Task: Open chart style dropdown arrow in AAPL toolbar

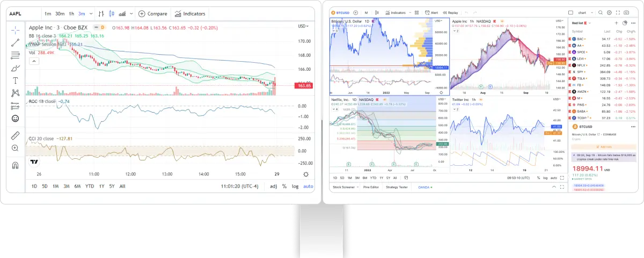Action: [130, 13]
